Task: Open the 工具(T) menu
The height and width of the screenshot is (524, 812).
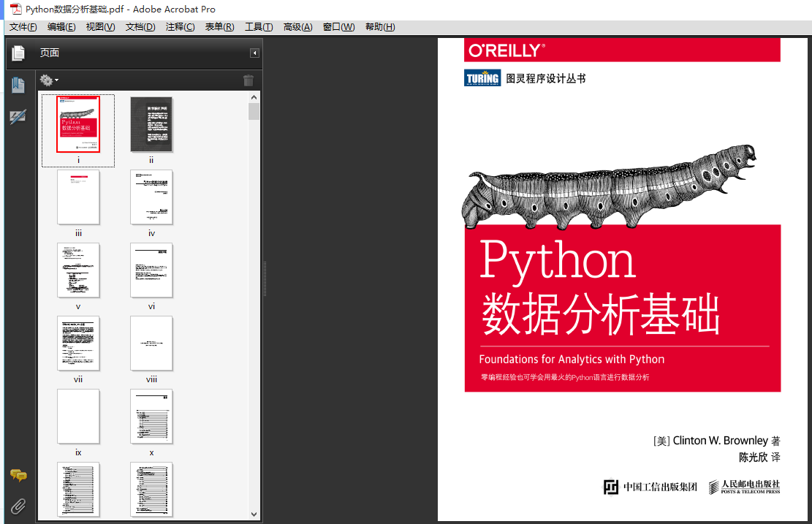Action: 259,27
